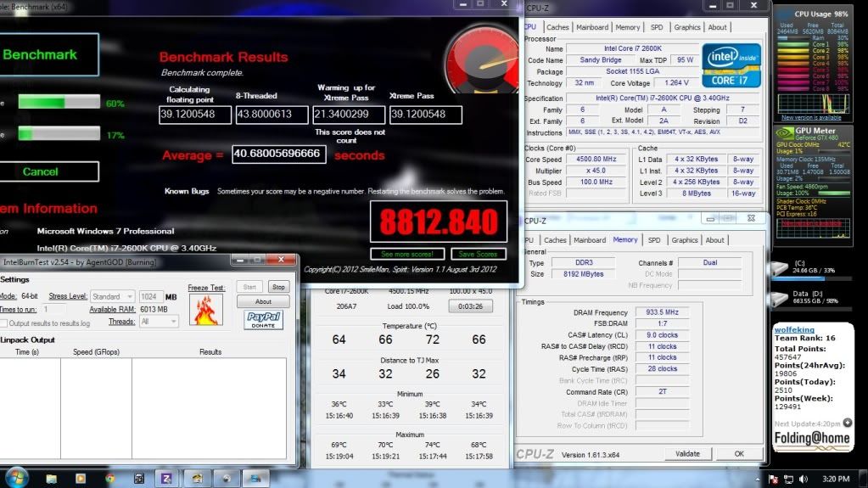868x488 pixels.
Task: Click the volume speaker tray icon
Action: coord(804,480)
